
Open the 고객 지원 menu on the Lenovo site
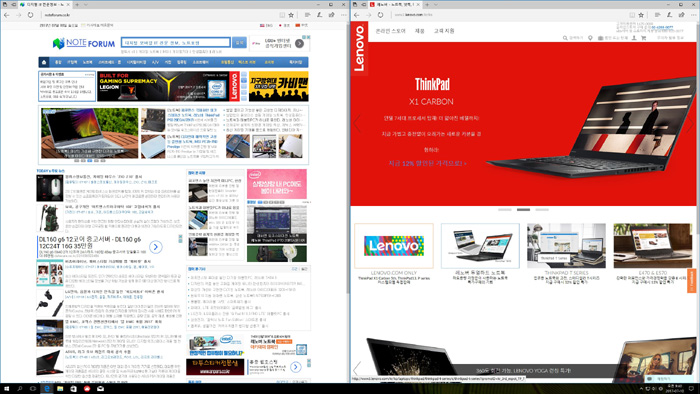[x=444, y=31]
